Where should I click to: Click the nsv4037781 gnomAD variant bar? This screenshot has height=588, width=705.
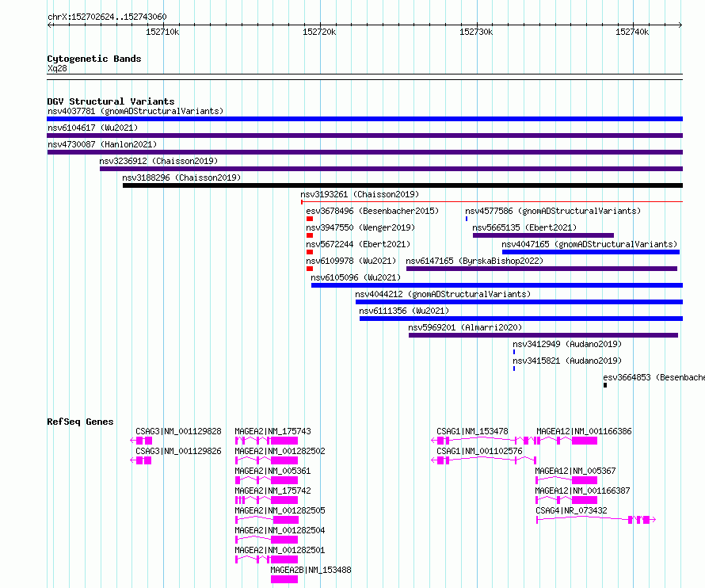click(x=364, y=119)
